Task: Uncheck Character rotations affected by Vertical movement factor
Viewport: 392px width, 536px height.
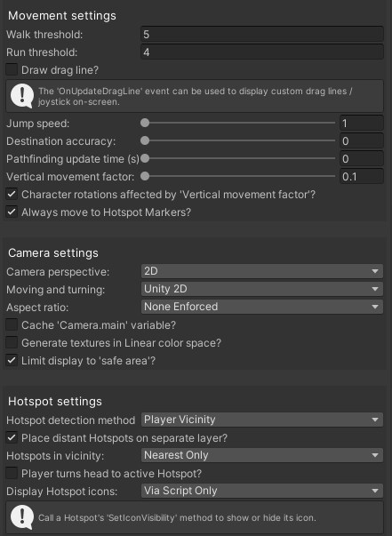Action: [x=12, y=194]
